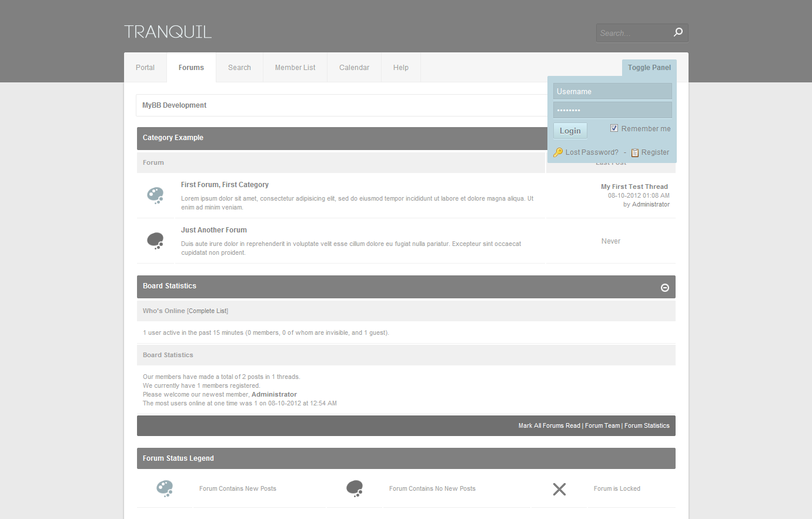Toggle the login panel closed

649,68
